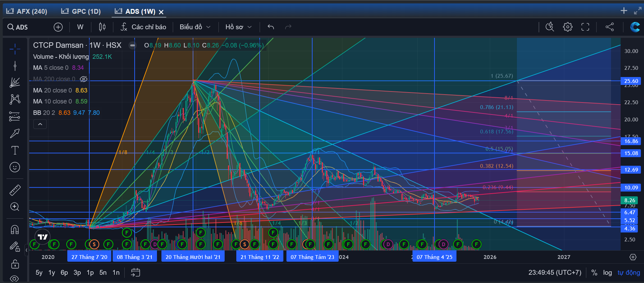Add a symbol to compare
The height and width of the screenshot is (283, 644).
click(x=58, y=27)
